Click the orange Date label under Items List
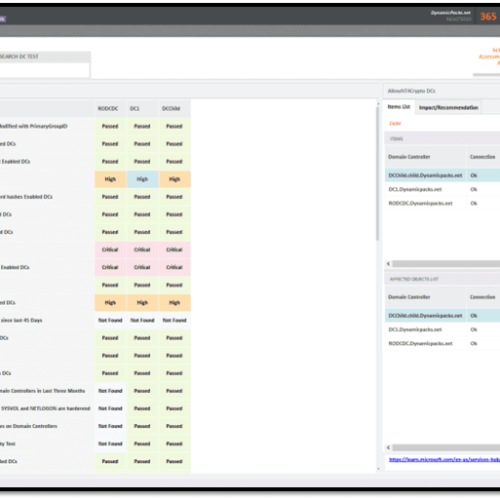The image size is (500, 500). (x=395, y=124)
